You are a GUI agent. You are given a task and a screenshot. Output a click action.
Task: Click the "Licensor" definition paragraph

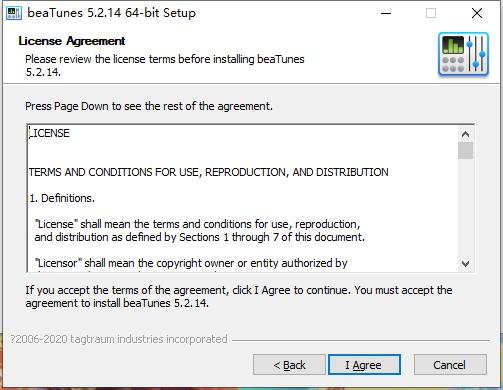pos(191,263)
